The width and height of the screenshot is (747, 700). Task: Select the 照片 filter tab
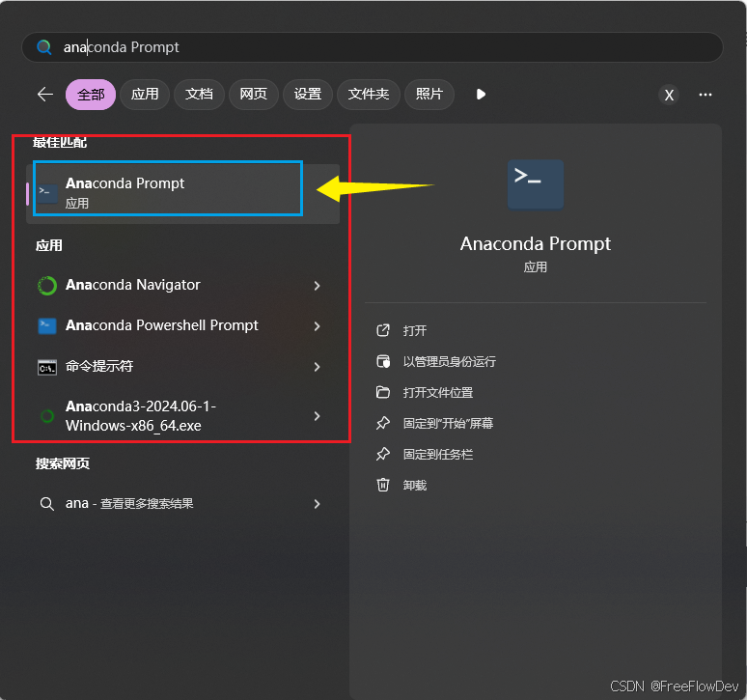(x=429, y=95)
